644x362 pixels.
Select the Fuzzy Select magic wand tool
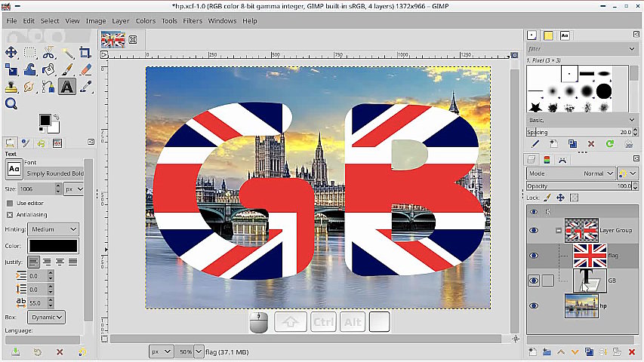click(67, 53)
